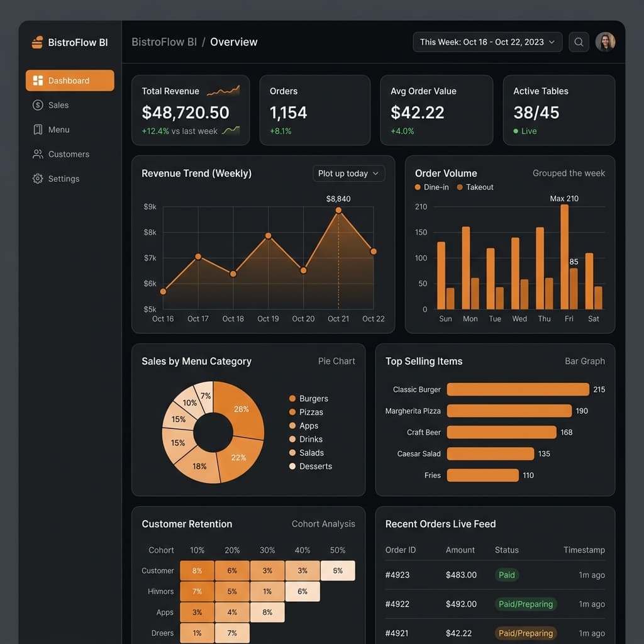The height and width of the screenshot is (644, 644).
Task: Click the Menu book icon in sidebar
Action: [x=38, y=130]
